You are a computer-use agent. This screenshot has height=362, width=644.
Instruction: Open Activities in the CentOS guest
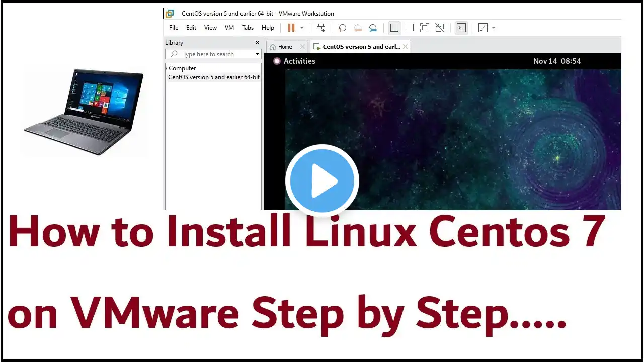point(294,61)
